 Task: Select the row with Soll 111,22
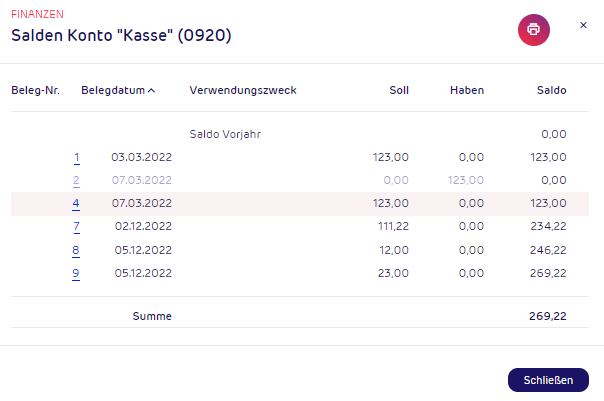click(x=300, y=227)
